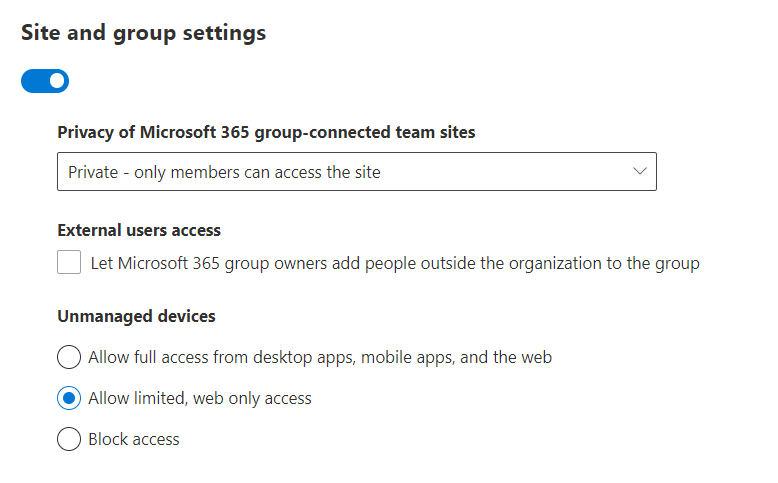778x483 pixels.
Task: Click the 'Allow limited, web only access' label text
Action: [x=200, y=398]
